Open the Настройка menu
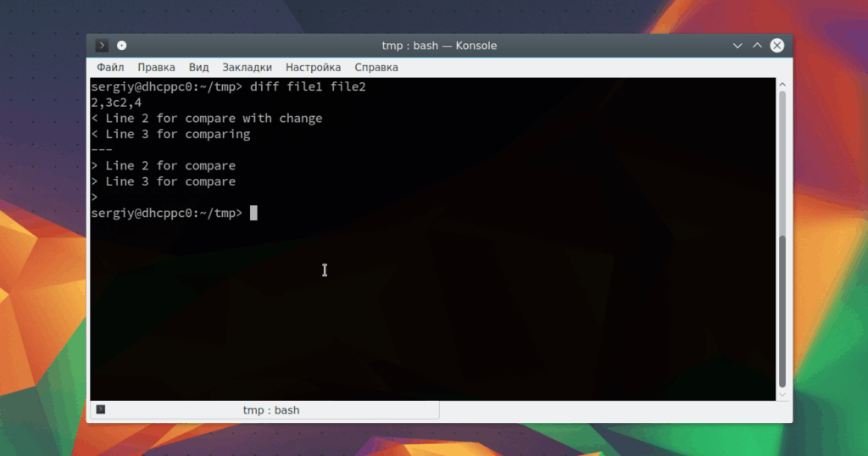 point(314,68)
